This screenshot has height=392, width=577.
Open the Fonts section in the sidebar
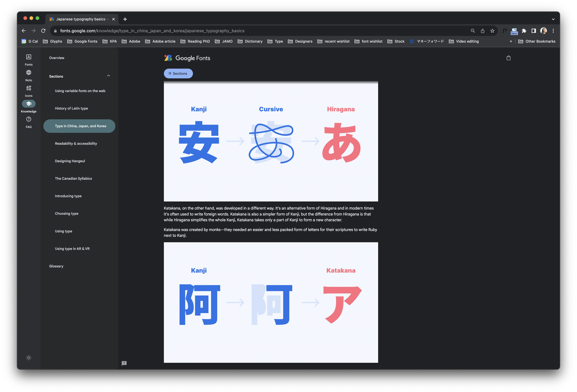(29, 60)
